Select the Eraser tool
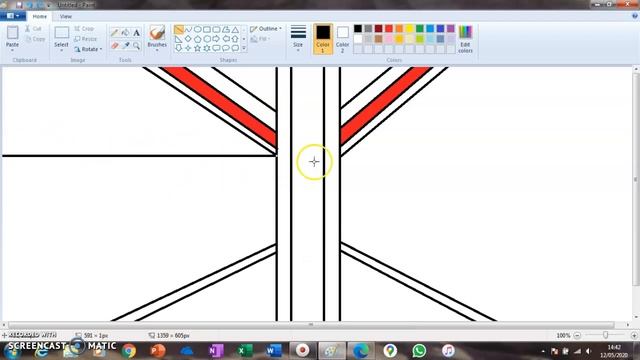Viewport: 640px width, 360px height. tap(115, 45)
